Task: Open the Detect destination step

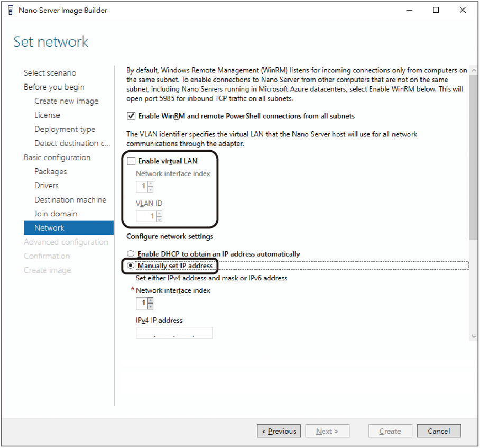Action: pyautogui.click(x=72, y=143)
